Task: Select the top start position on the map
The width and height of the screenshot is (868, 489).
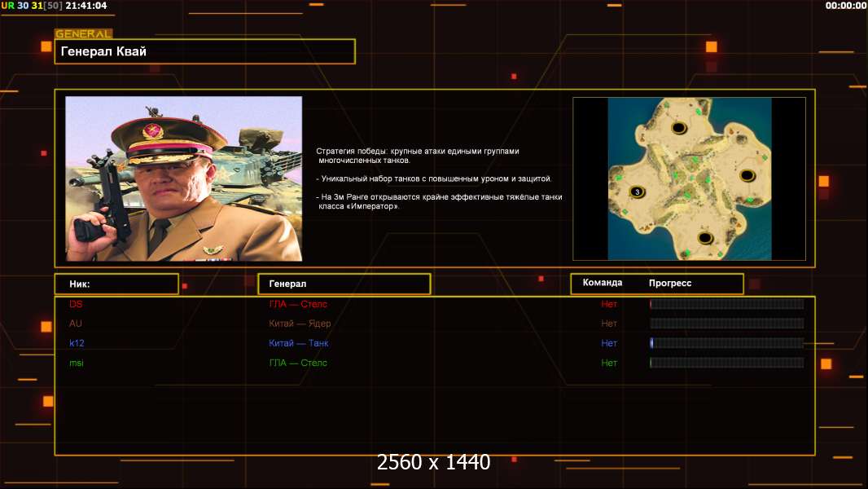Action: [x=679, y=129]
